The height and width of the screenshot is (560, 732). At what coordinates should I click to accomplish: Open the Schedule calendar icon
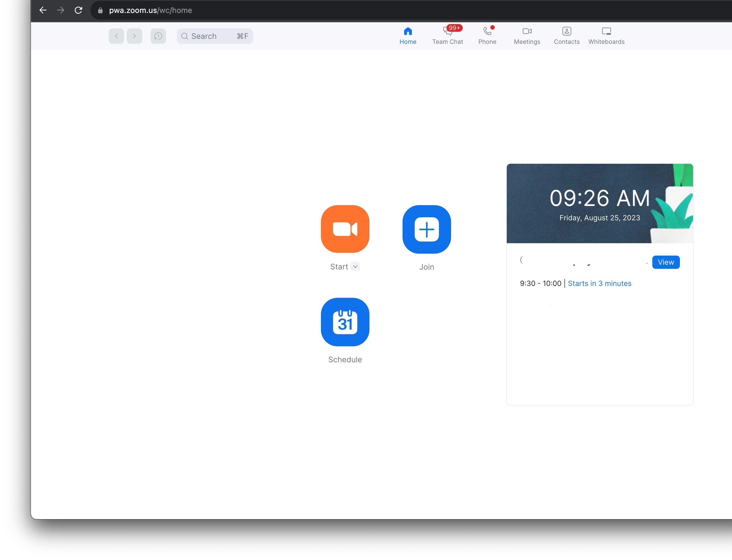coord(345,322)
